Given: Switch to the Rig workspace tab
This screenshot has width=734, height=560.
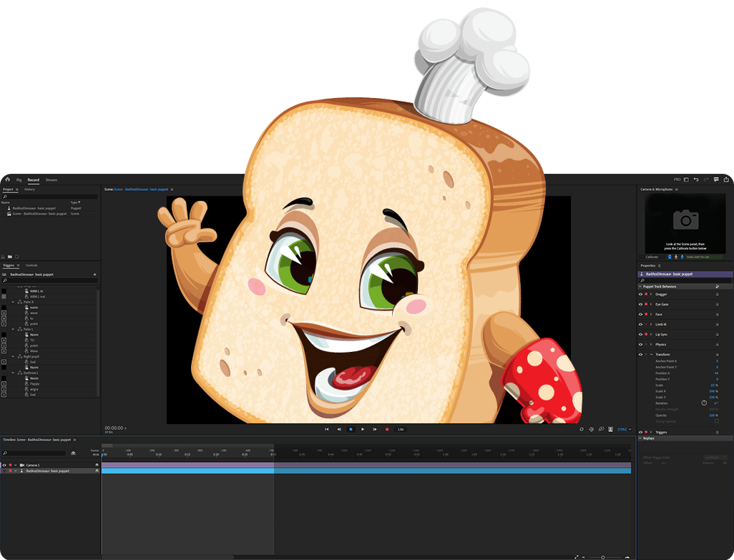Looking at the screenshot, I should pos(19,180).
